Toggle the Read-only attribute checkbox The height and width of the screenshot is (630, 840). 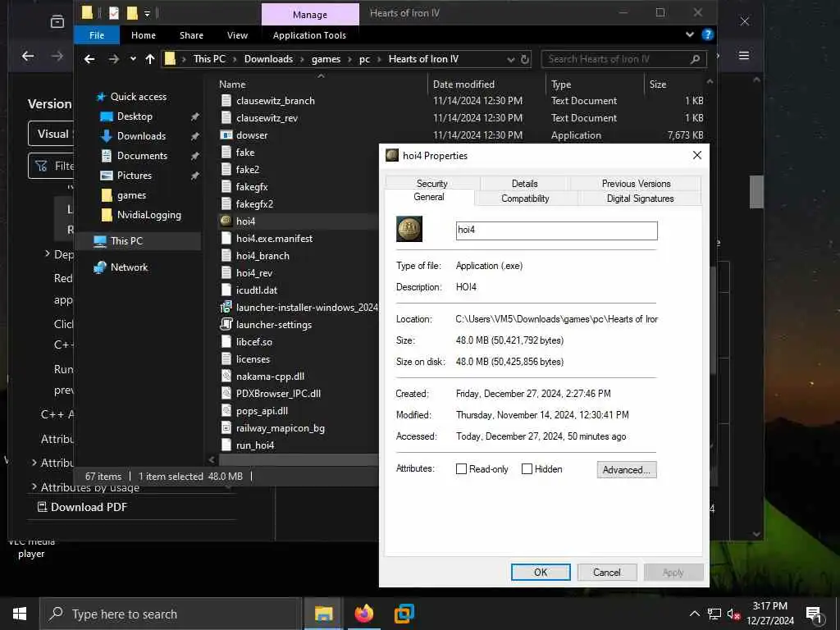461,468
